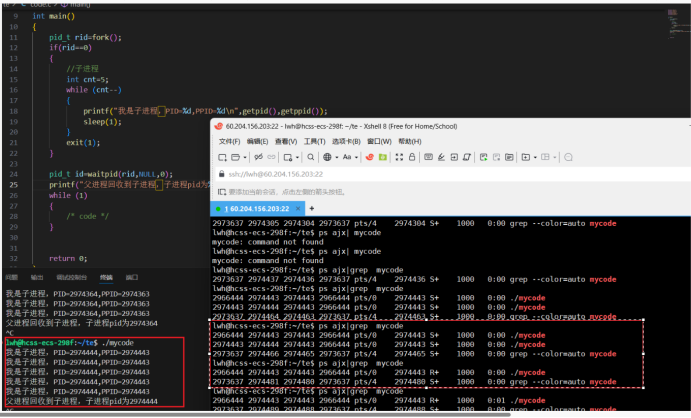Viewport: 691px width, 418px height.
Task: Open the 查看(V) menu in Xshell
Action: coord(286,141)
